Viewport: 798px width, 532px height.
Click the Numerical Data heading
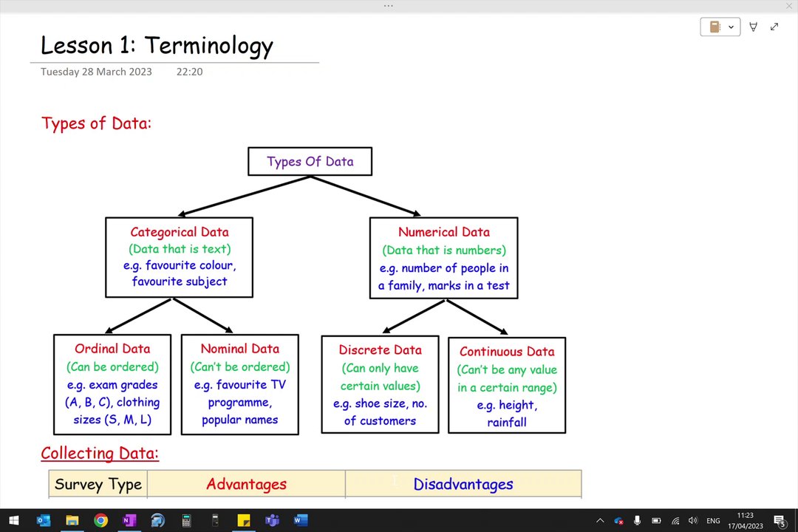click(444, 232)
